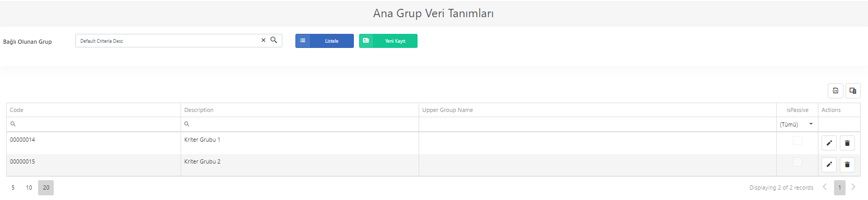Viewport: 868px width, 200px height.
Task: Toggle isPassive checkbox for Kriter Grubu 1
Action: tap(797, 140)
